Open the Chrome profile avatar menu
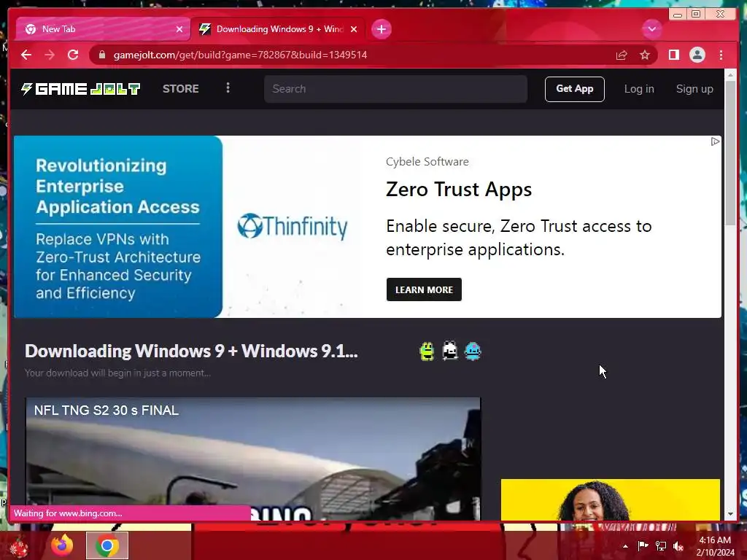Screen dimensions: 747x560 pyautogui.click(x=697, y=55)
